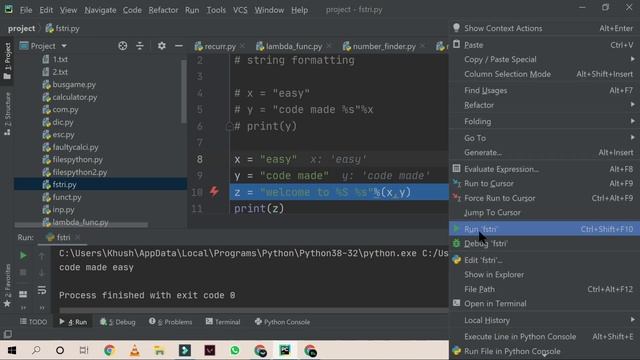Open File Explorer from the taskbar
The height and width of the screenshot is (360, 640).
coord(159,350)
